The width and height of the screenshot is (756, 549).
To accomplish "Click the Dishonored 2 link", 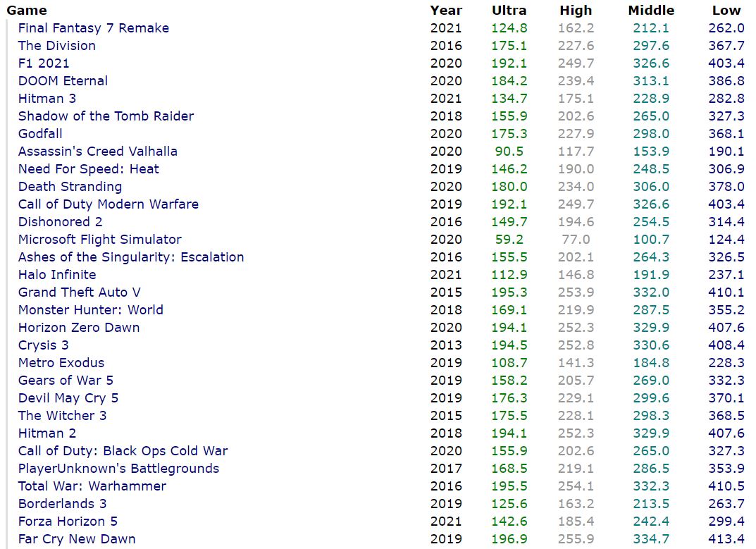I will (x=61, y=222).
